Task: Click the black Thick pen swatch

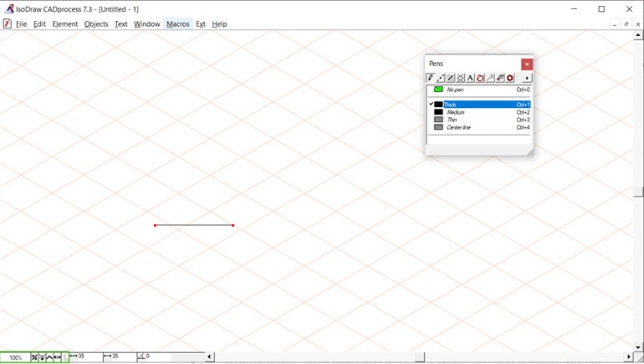Action: [438, 105]
